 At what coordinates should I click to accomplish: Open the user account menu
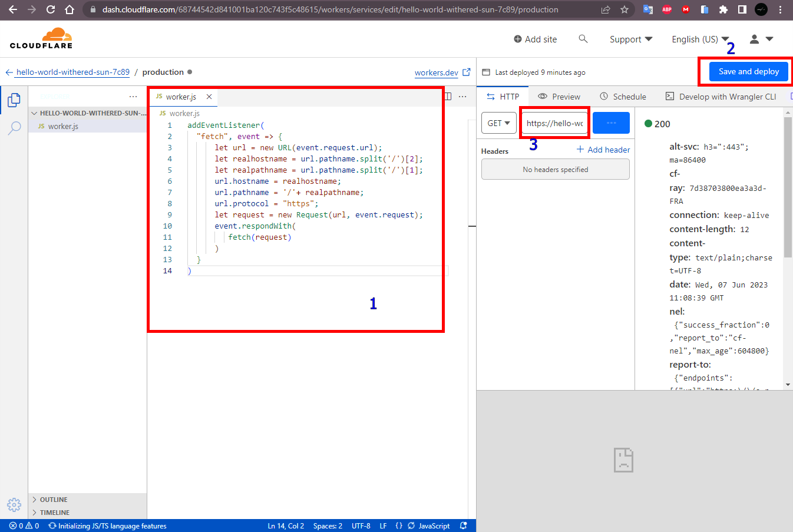click(761, 39)
